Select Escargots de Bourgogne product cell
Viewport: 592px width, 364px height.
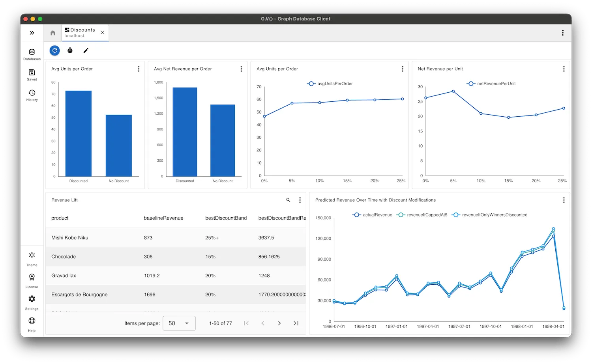(79, 295)
